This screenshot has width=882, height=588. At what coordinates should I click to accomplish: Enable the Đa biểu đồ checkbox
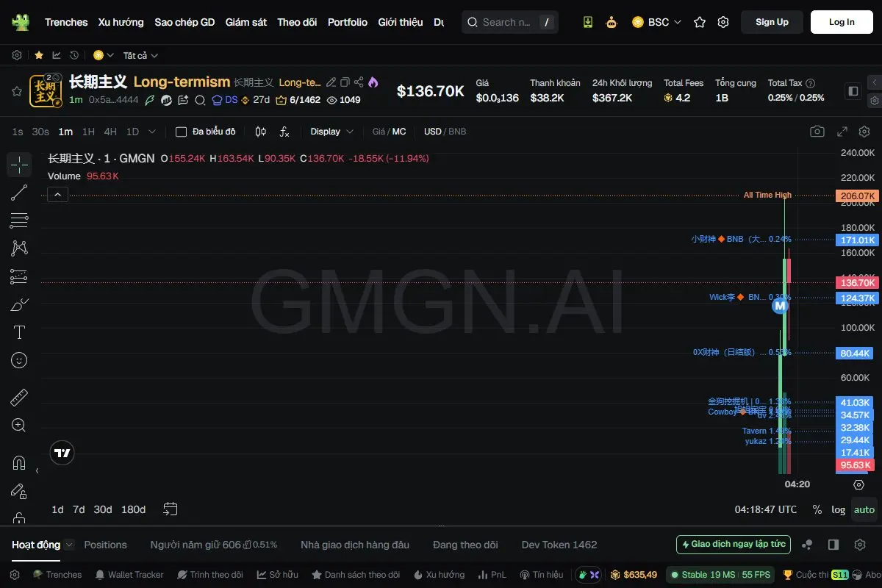(181, 132)
